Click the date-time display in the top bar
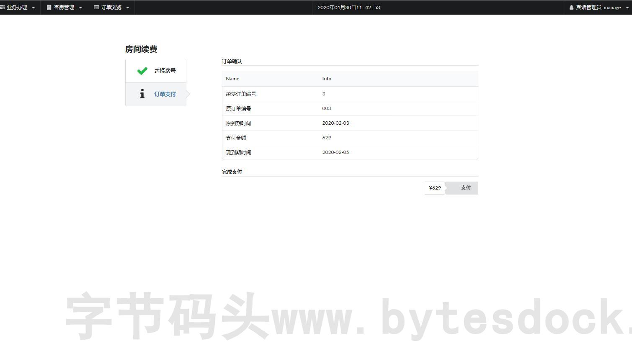The image size is (632, 364). click(x=348, y=7)
